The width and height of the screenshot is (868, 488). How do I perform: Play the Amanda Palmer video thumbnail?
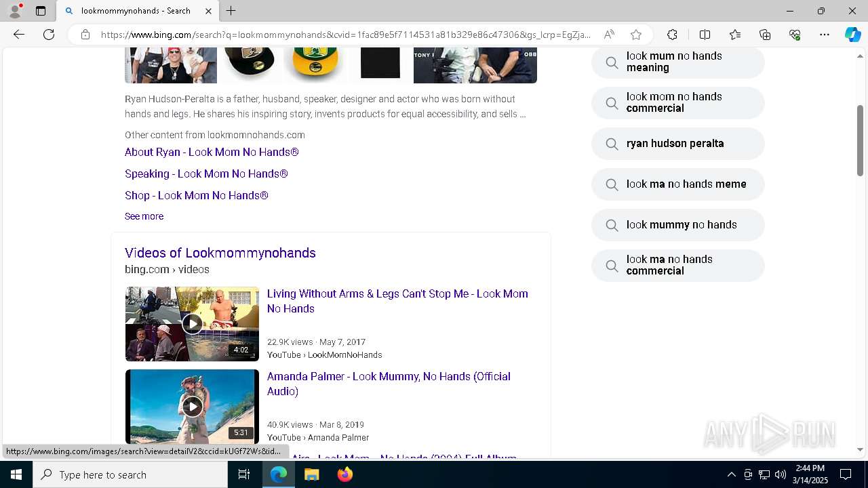click(x=192, y=407)
